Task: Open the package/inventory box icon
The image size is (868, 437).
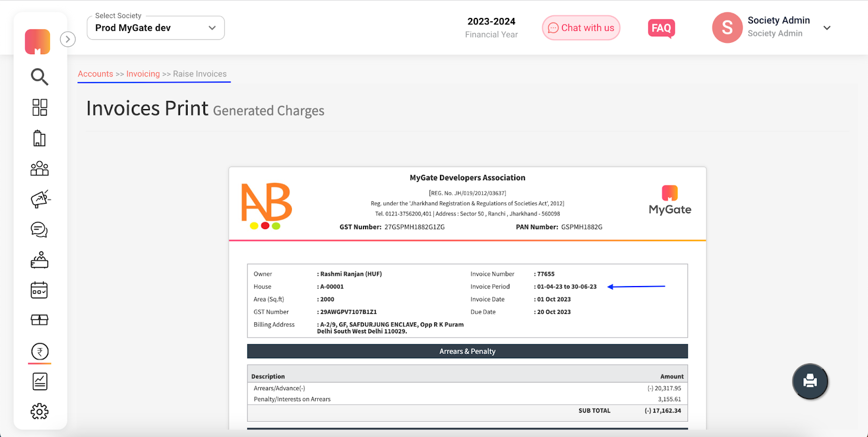Action: [x=40, y=320]
